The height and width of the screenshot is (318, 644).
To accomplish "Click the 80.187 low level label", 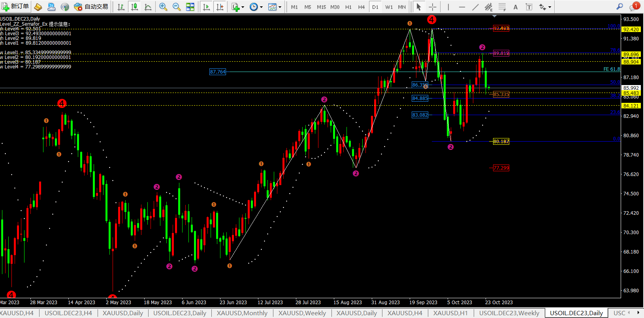I will [x=501, y=141].
